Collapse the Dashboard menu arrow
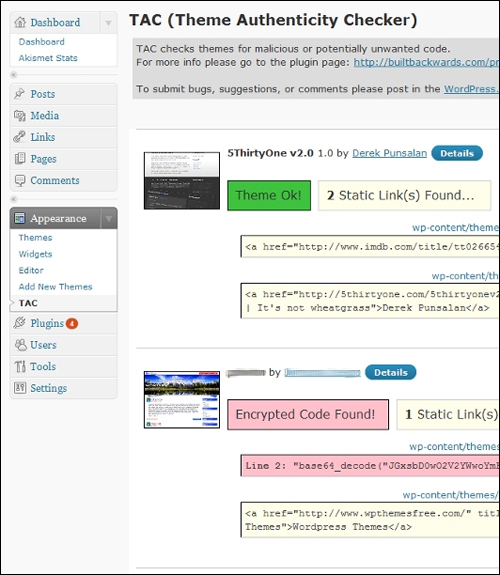Screen dimensions: 500x575 pyautogui.click(x=108, y=23)
